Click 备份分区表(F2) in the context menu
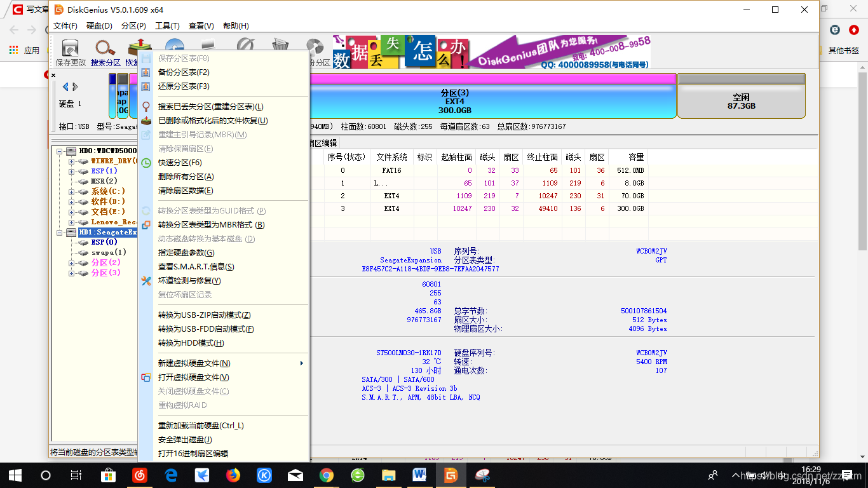The height and width of the screenshot is (488, 868). (x=184, y=72)
